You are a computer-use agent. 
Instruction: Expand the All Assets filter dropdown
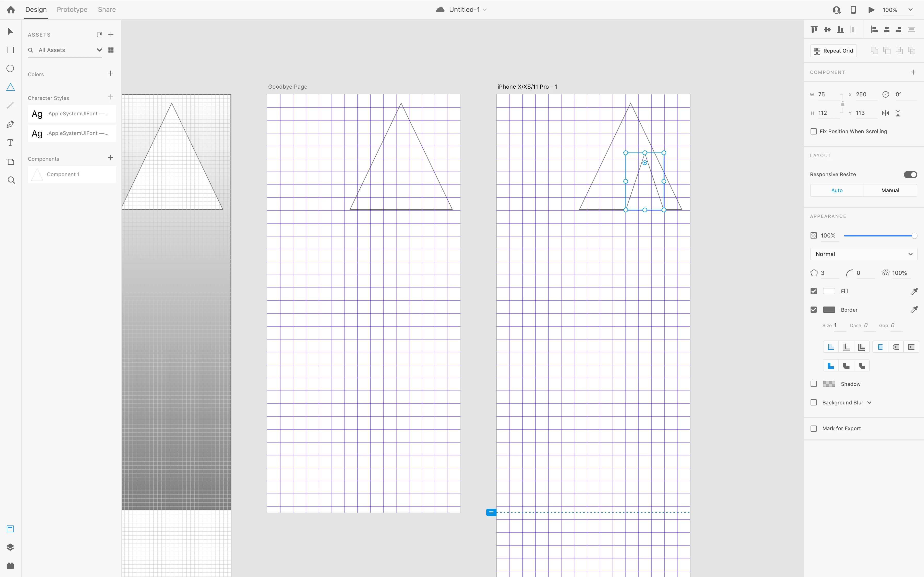99,50
